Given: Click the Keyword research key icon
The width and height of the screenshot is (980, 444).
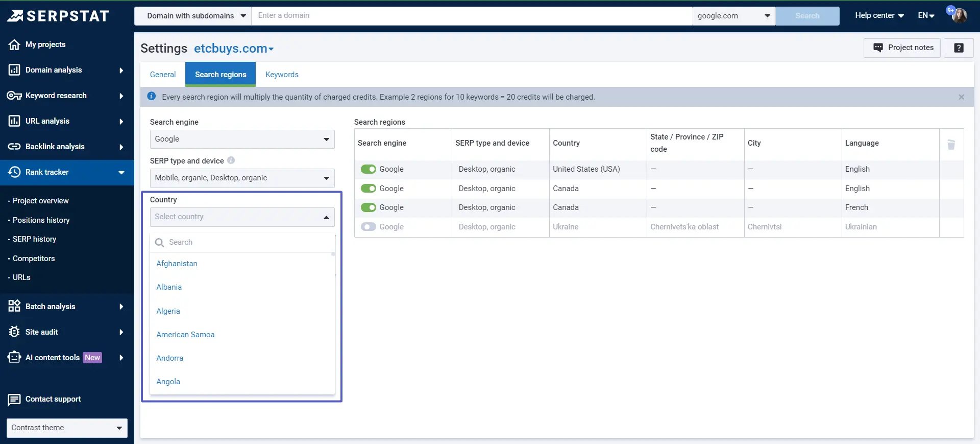Looking at the screenshot, I should click(x=14, y=96).
